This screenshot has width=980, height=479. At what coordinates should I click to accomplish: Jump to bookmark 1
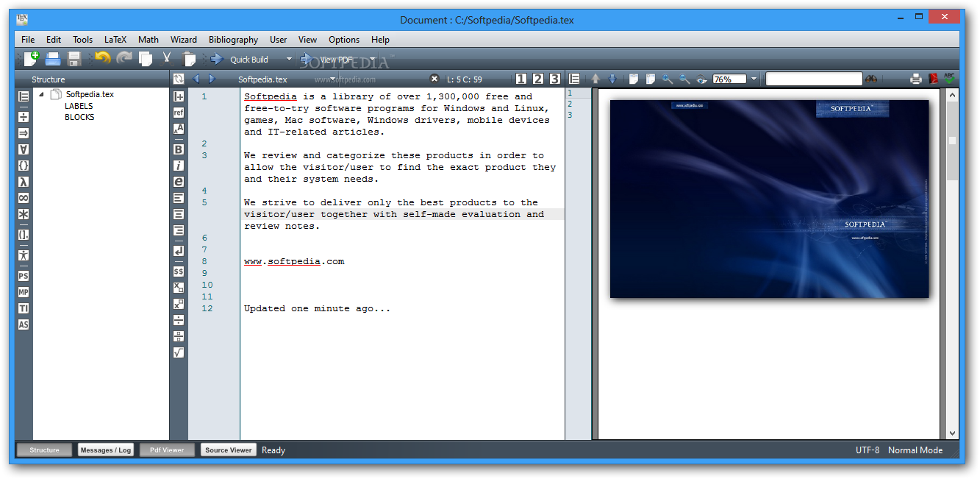point(521,79)
